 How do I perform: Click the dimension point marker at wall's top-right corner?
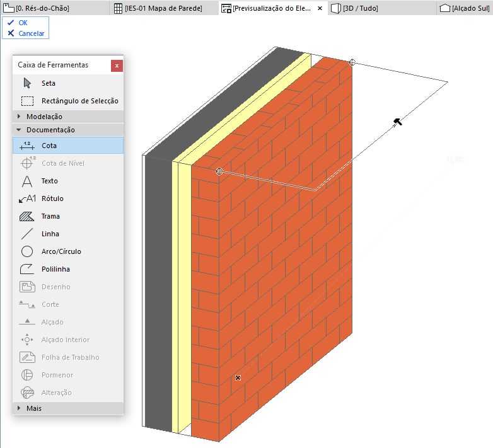(352, 62)
